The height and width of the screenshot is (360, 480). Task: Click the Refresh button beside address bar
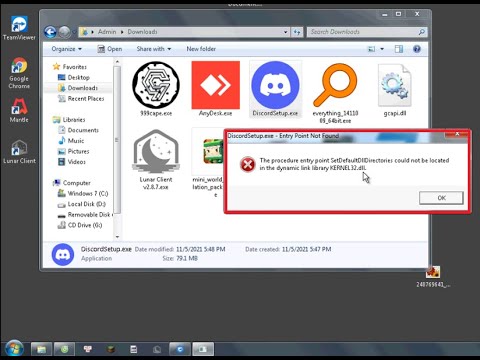(297, 32)
